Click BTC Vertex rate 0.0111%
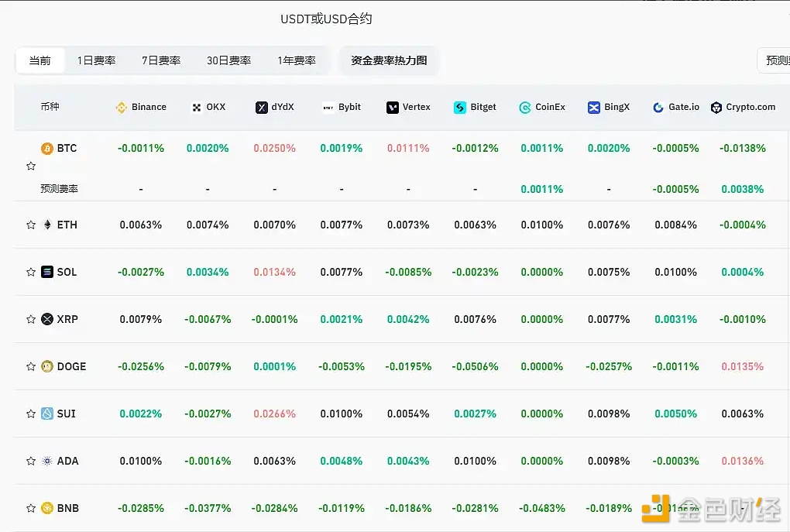The image size is (790, 532). [408, 148]
